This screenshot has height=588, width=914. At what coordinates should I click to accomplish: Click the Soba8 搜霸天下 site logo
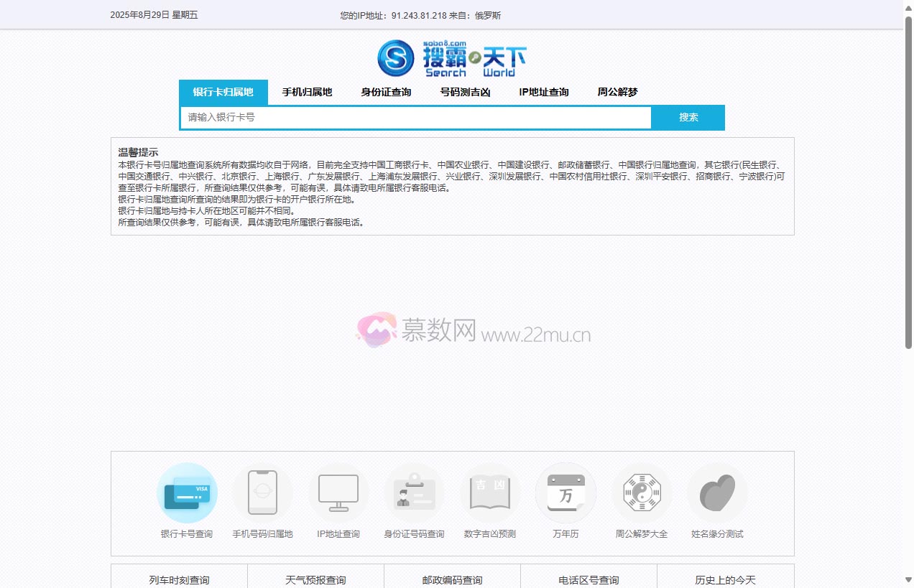click(x=452, y=58)
